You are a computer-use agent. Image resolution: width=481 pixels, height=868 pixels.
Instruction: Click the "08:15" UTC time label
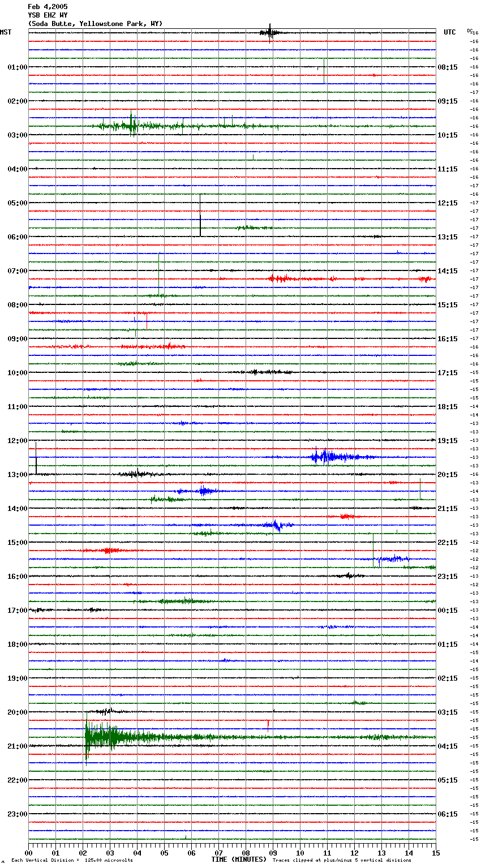448,67
